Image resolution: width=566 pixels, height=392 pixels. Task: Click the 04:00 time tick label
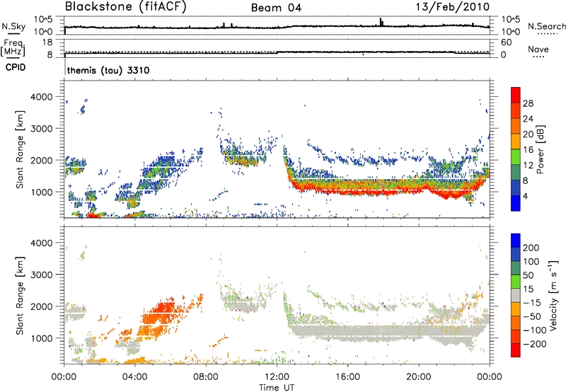coord(134,377)
